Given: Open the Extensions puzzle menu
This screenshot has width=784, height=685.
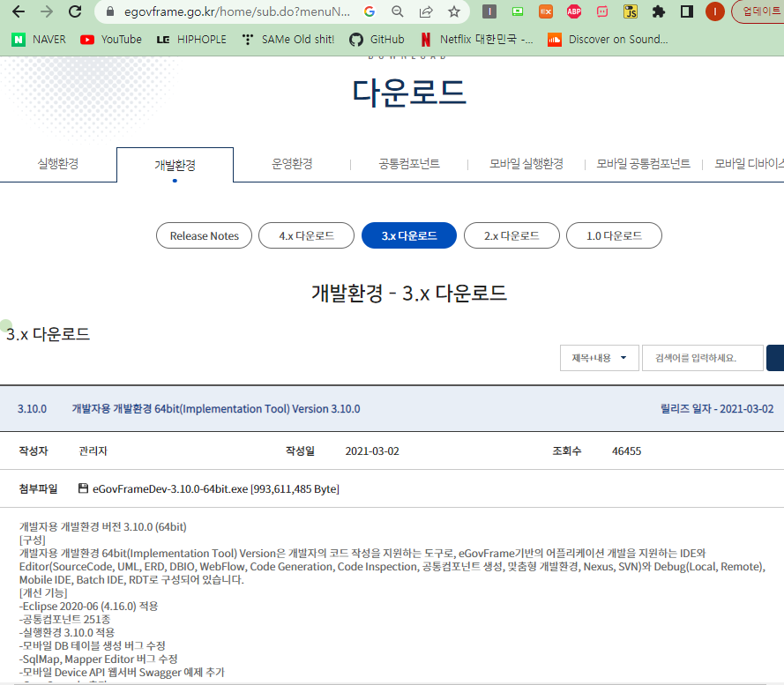Looking at the screenshot, I should click(x=659, y=11).
